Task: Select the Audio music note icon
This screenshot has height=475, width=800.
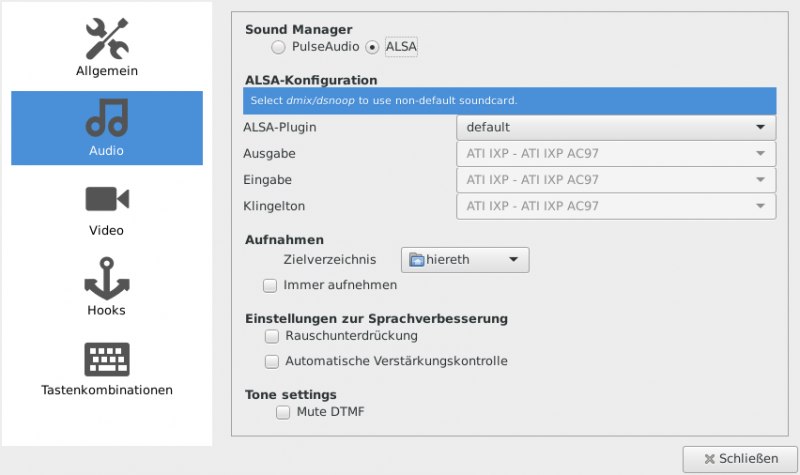Action: pos(107,118)
